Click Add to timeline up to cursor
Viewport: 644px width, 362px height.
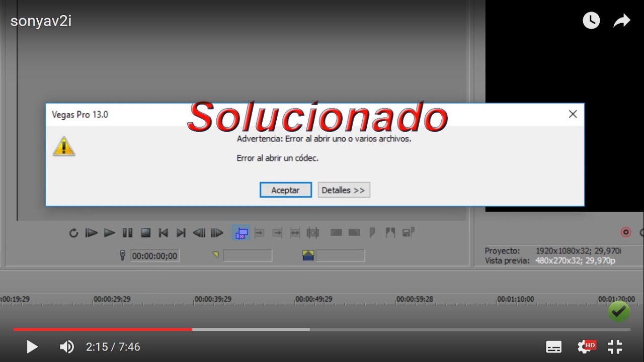[x=277, y=233]
